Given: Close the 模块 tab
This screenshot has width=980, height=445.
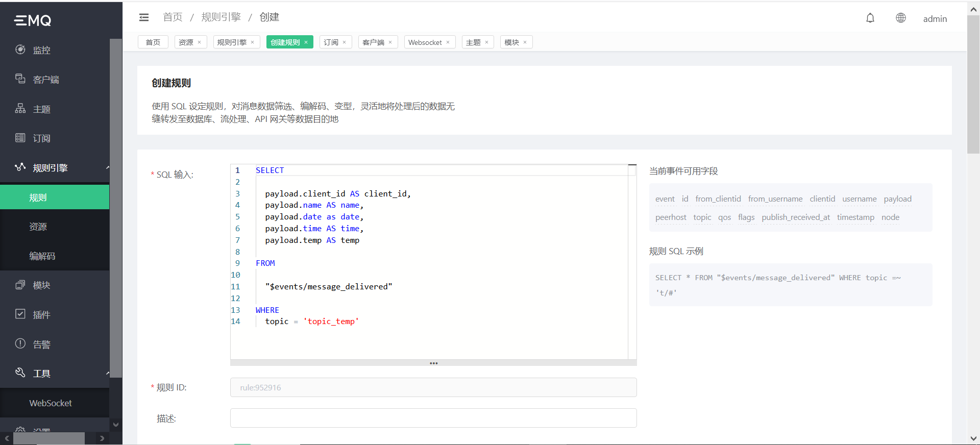Looking at the screenshot, I should pyautogui.click(x=525, y=42).
